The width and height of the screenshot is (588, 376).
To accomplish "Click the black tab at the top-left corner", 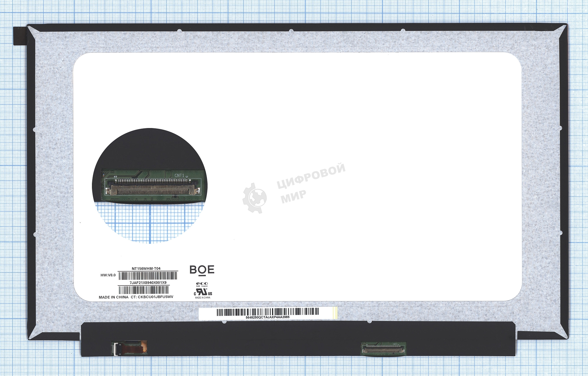I will click(20, 36).
